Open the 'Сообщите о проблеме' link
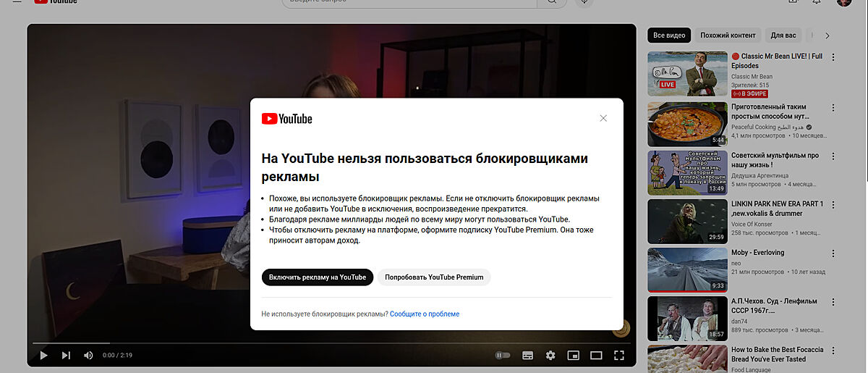The width and height of the screenshot is (868, 373). coord(425,314)
